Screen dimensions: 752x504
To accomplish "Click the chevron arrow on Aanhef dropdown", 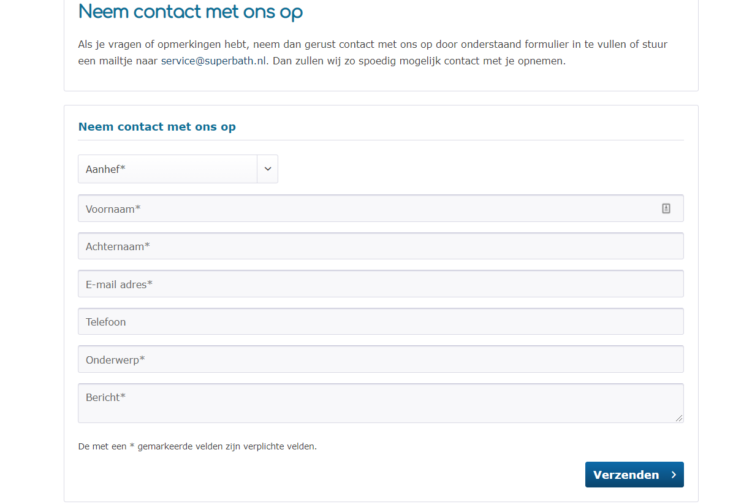I will pos(267,169).
